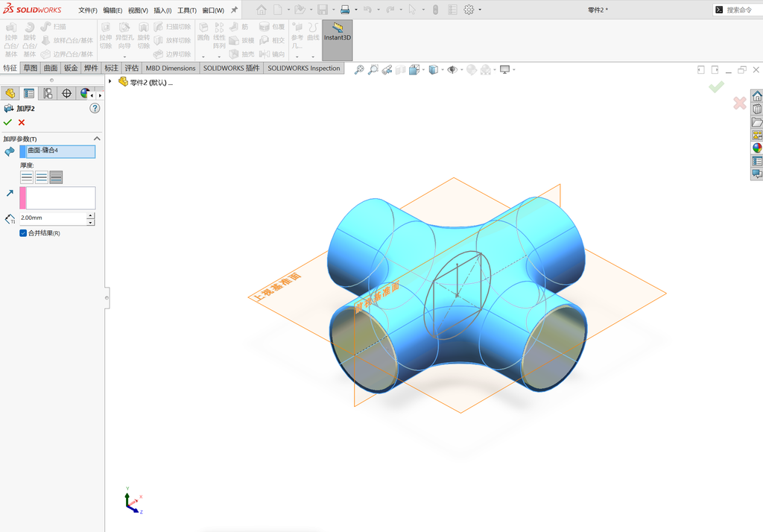Image resolution: width=763 pixels, height=532 pixels.
Task: Open the options gear dropdown arrow
Action: point(480,10)
